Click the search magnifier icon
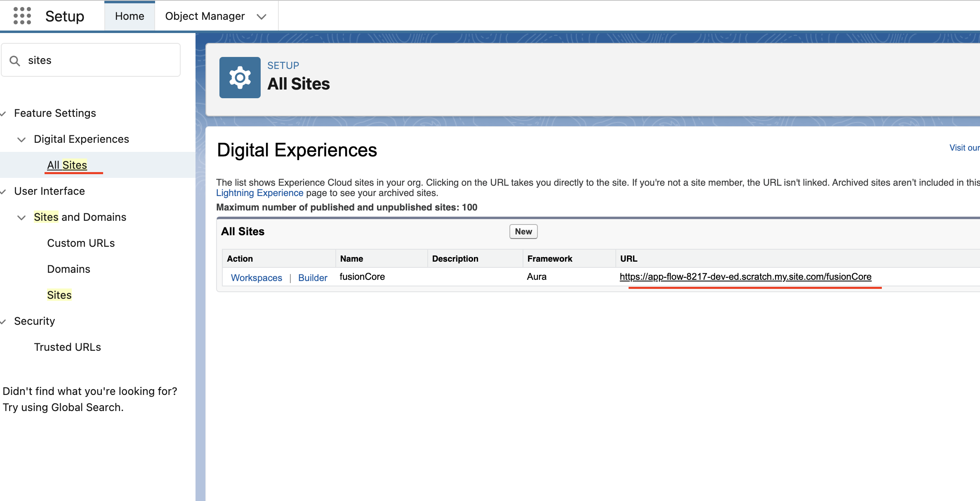Viewport: 980px width, 501px height. tap(15, 61)
